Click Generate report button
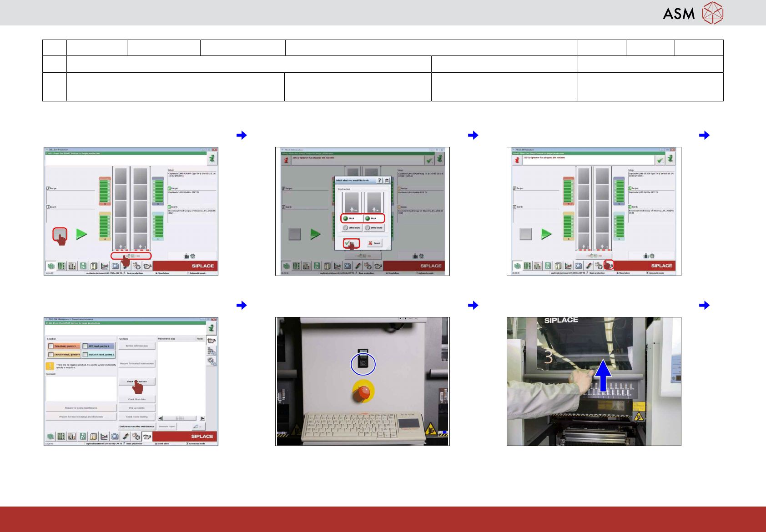The width and height of the screenshot is (766, 532). tap(167, 427)
